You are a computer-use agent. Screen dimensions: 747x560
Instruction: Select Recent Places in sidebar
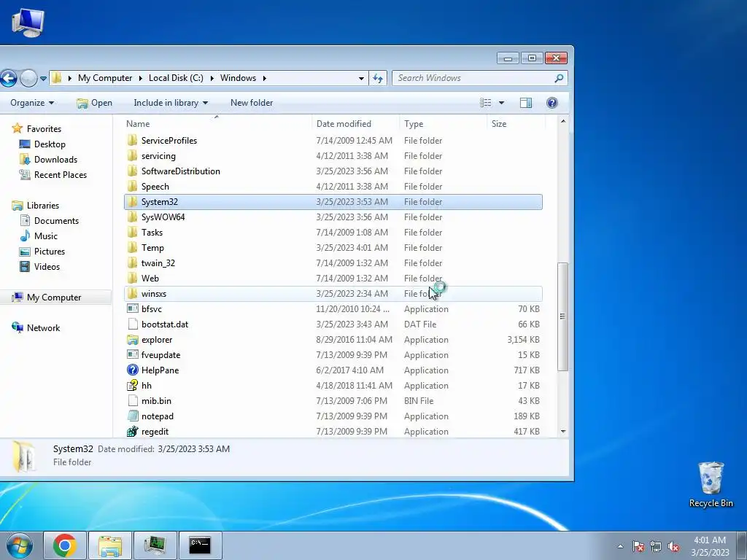tap(60, 175)
